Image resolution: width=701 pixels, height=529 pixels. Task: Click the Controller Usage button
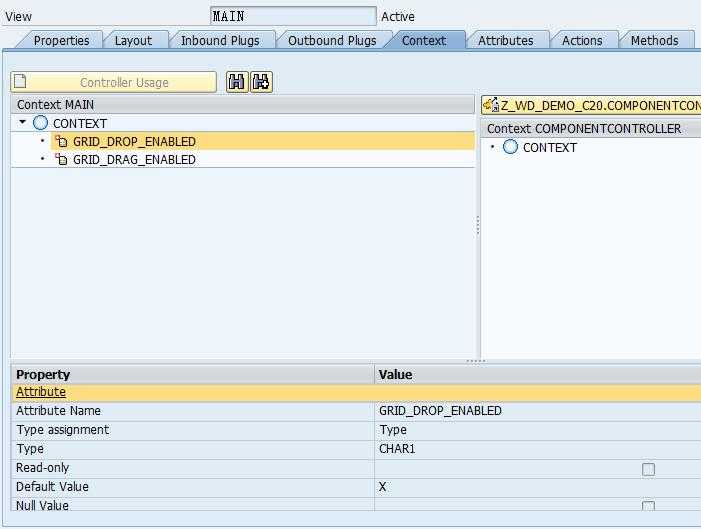[114, 82]
